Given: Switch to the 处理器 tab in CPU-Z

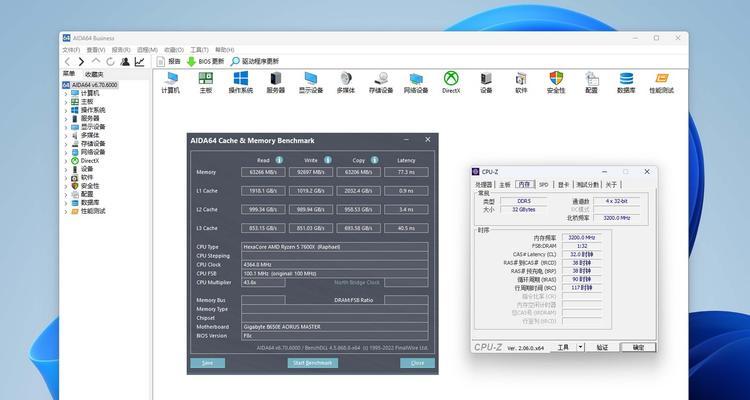Looking at the screenshot, I should click(x=484, y=184).
